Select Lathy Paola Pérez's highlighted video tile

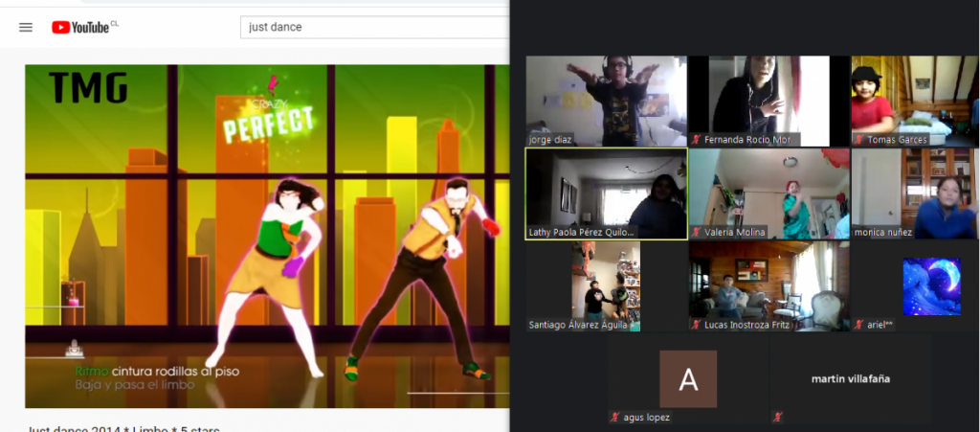point(606,193)
